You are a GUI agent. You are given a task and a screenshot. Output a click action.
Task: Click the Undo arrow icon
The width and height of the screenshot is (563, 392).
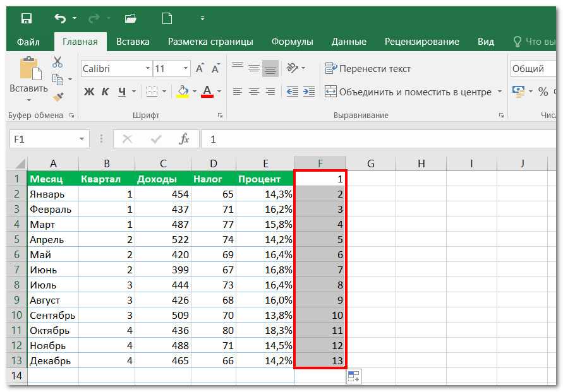click(x=60, y=18)
